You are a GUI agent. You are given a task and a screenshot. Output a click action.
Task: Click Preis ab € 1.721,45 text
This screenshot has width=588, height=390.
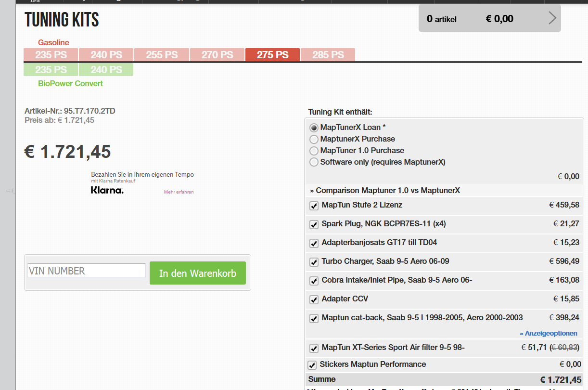[x=59, y=120]
